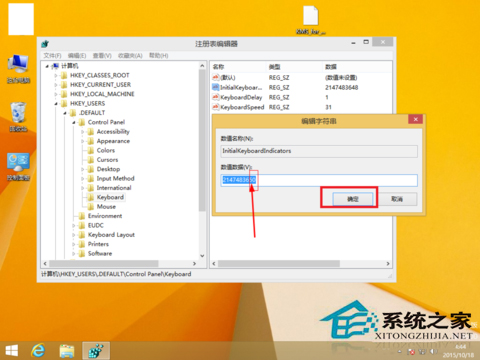Viewport: 480px width, 360px height.
Task: Open the 收藏夹(A) menu
Action: [130, 56]
